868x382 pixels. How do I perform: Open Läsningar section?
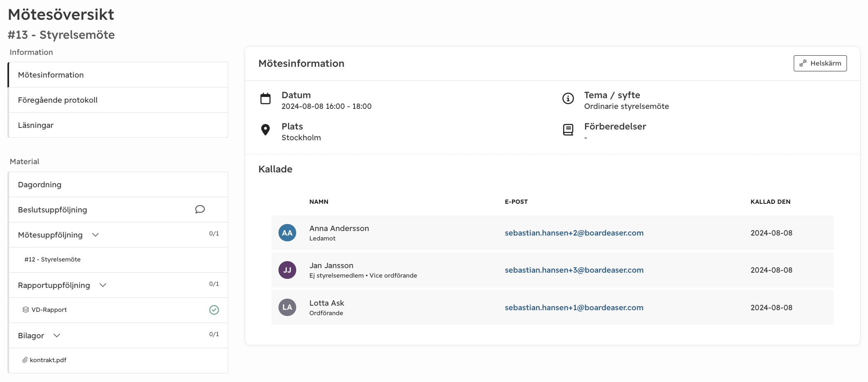coord(118,125)
